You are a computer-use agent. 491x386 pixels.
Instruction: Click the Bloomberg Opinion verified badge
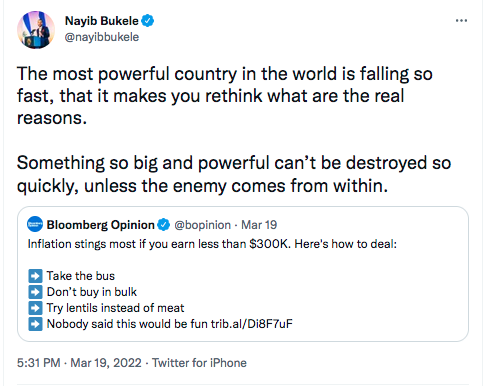coord(164,225)
